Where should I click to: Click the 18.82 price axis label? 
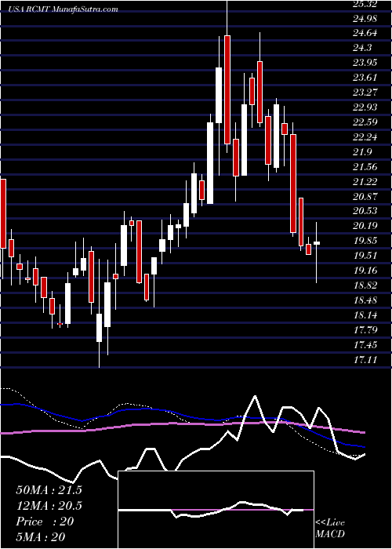point(365,285)
